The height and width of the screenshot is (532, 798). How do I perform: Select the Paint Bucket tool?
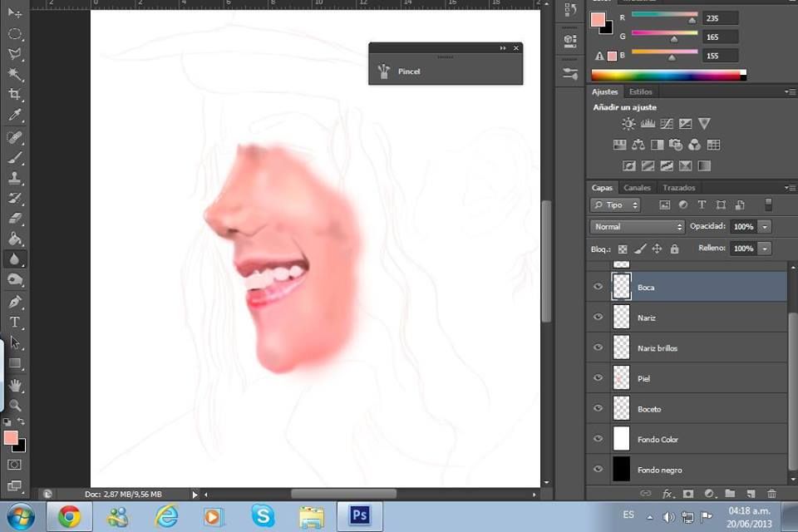[x=15, y=239]
